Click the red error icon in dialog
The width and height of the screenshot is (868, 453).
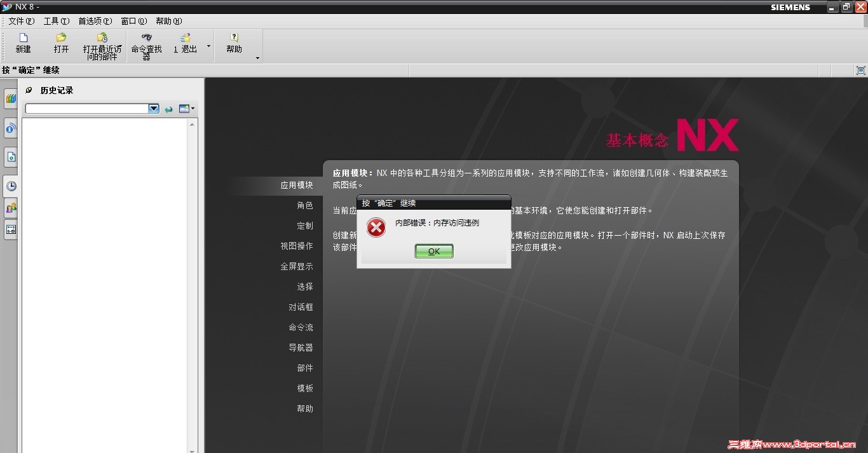pos(376,227)
